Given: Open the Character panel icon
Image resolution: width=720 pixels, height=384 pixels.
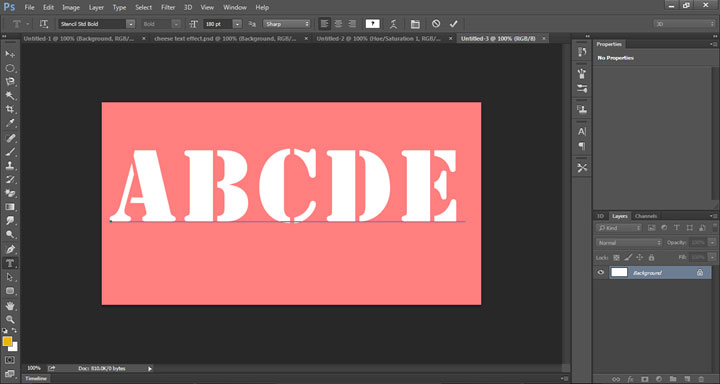Looking at the screenshot, I should point(582,131).
